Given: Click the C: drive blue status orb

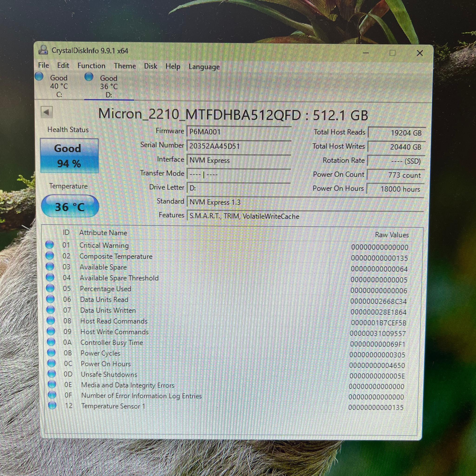Looking at the screenshot, I should [39, 77].
